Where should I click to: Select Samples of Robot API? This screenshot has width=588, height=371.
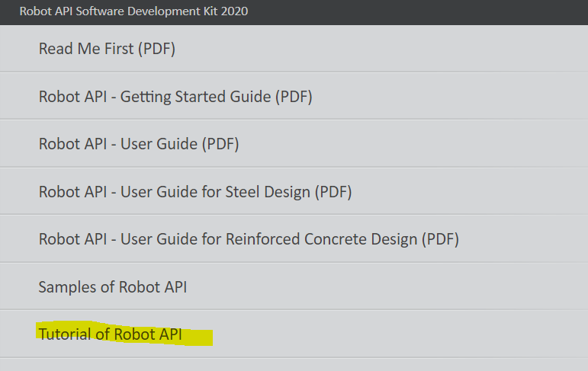(113, 287)
